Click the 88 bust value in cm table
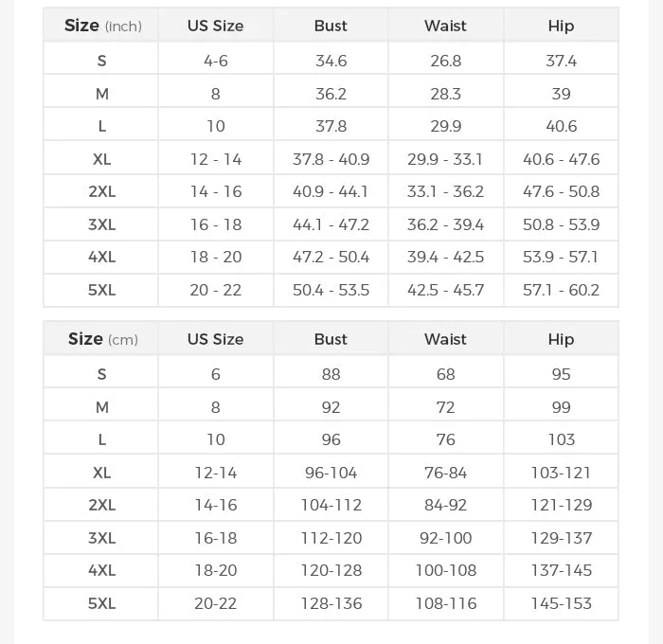The height and width of the screenshot is (644, 663). (x=331, y=374)
